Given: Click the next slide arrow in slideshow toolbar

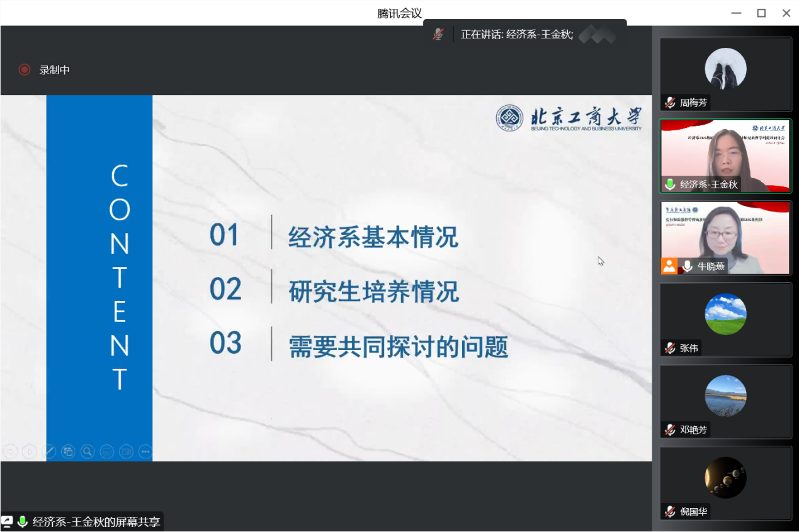Looking at the screenshot, I should 29,451.
